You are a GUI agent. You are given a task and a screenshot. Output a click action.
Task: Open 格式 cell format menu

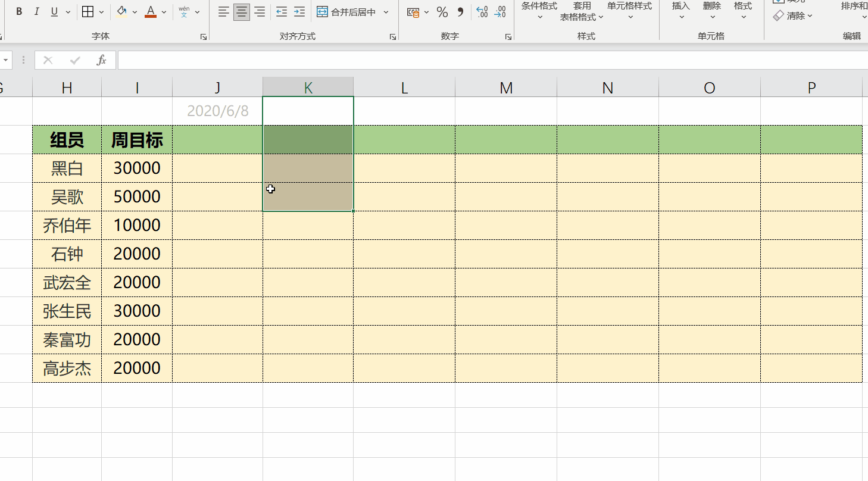(743, 11)
